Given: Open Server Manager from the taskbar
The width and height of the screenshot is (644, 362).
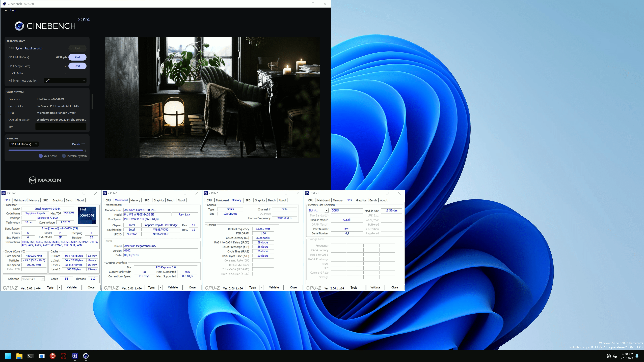Looking at the screenshot, I should (x=41, y=356).
